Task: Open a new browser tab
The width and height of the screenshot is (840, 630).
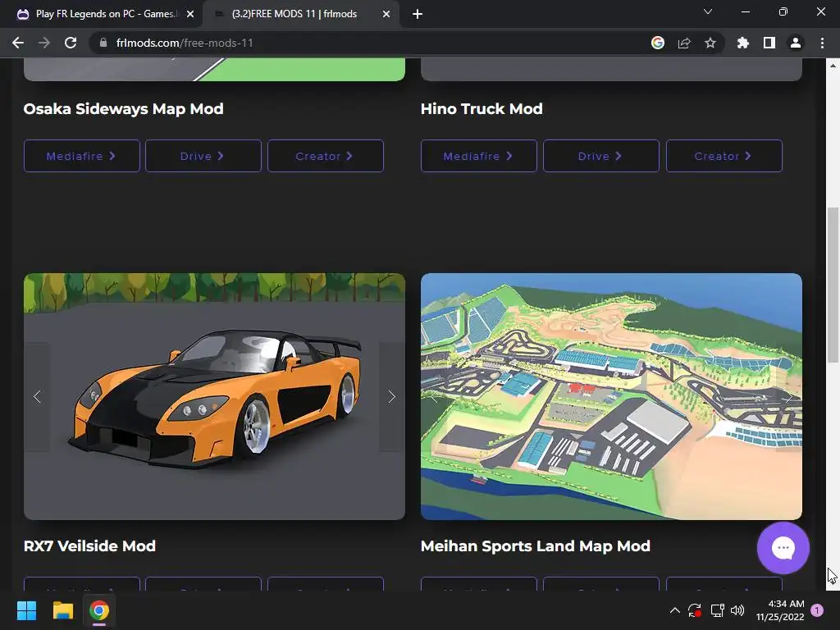Action: click(418, 14)
